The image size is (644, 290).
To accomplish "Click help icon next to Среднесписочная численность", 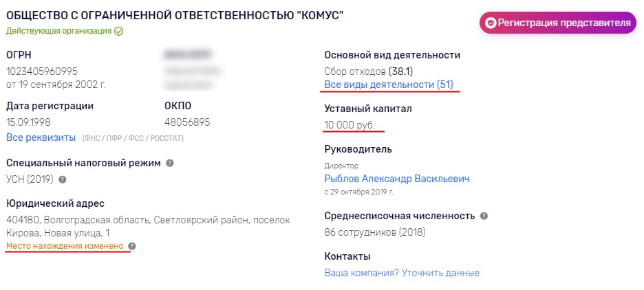I will (x=484, y=216).
